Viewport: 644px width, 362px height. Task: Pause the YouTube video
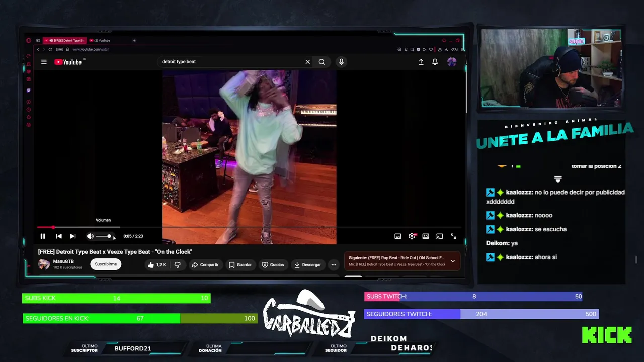coord(43,236)
